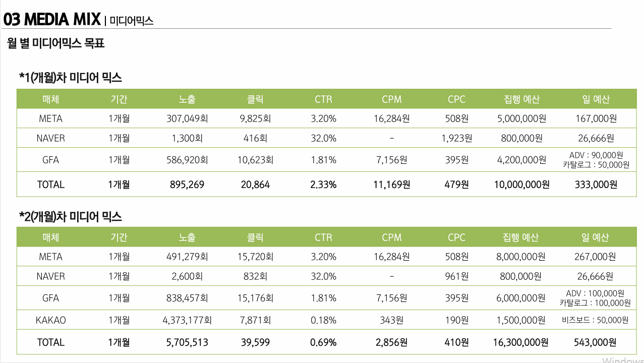The width and height of the screenshot is (644, 363).
Task: Click the 0.69% total CTR cell
Action: pyautogui.click(x=323, y=342)
